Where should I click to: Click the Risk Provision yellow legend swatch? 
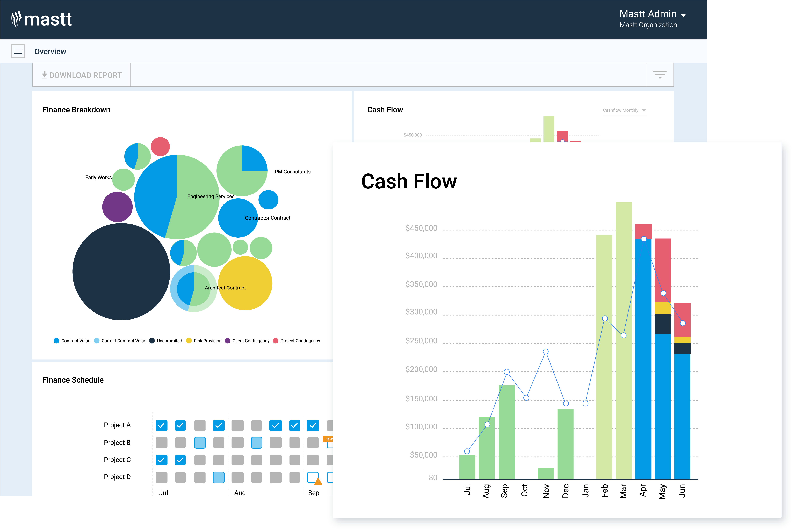189,341
